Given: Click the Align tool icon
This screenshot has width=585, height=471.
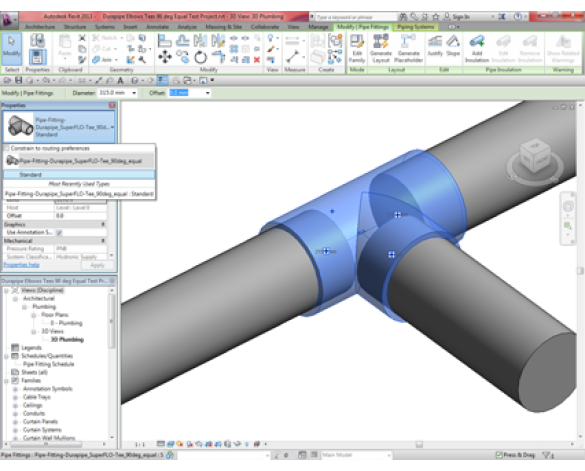Looking at the screenshot, I should (164, 40).
